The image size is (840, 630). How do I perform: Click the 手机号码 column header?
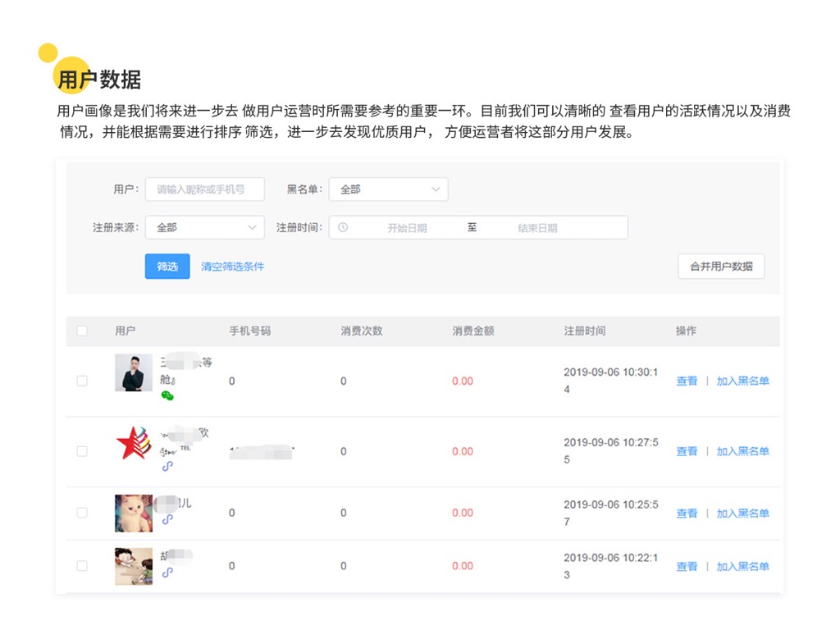(x=250, y=331)
